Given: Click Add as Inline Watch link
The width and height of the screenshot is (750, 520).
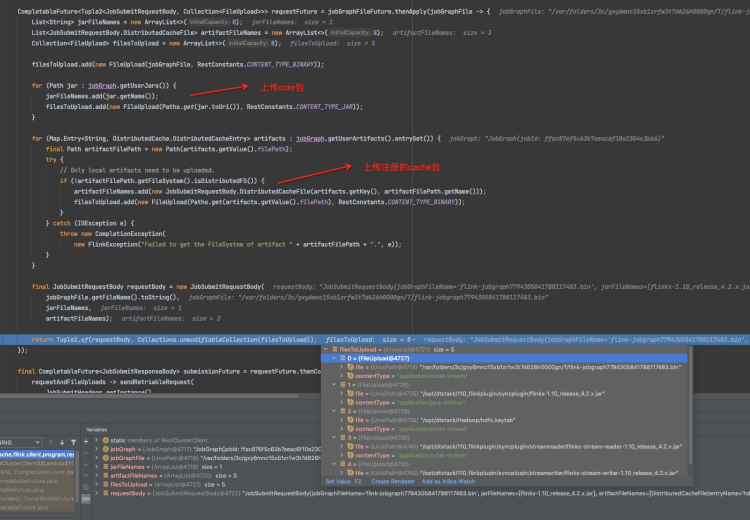Looking at the screenshot, I should click(x=448, y=482).
